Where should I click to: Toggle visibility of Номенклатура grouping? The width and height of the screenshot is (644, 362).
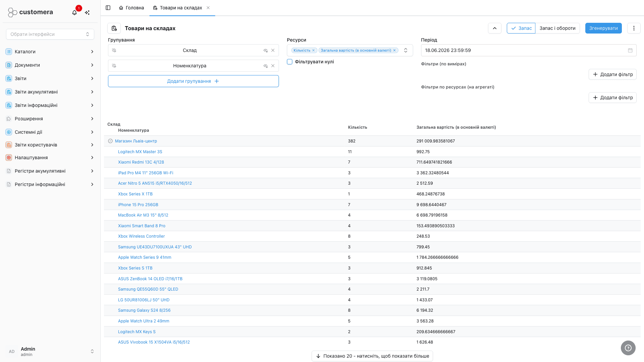click(x=265, y=66)
